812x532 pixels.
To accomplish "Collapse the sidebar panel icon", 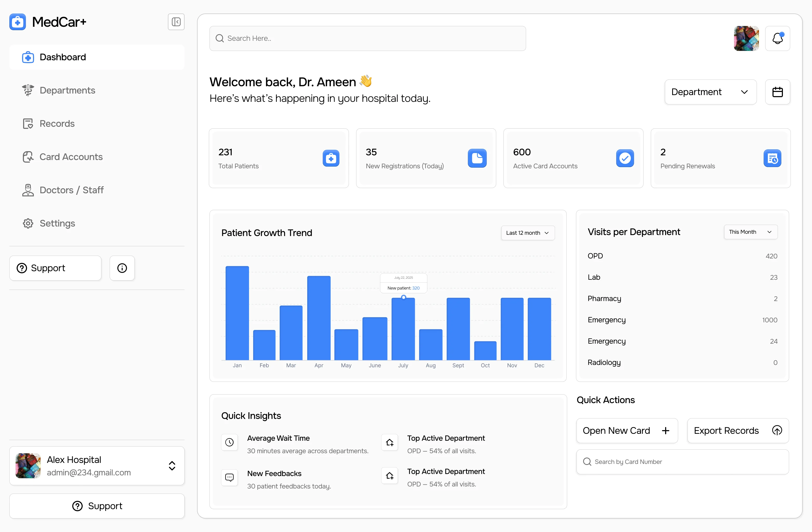I will point(176,22).
